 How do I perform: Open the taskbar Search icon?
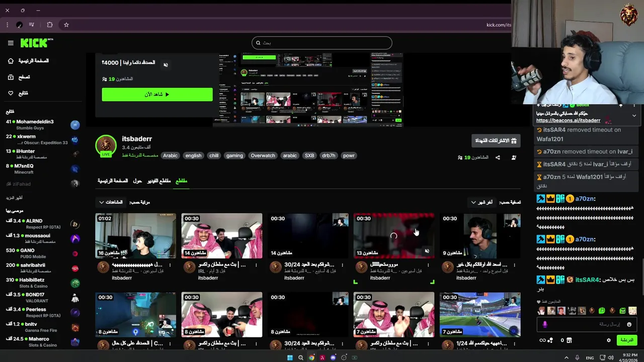pyautogui.click(x=300, y=357)
